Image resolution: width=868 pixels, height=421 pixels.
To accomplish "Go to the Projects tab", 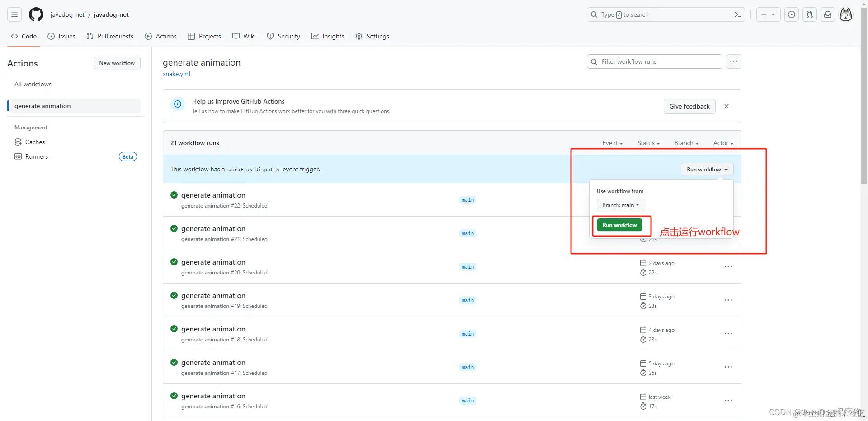I will [204, 36].
